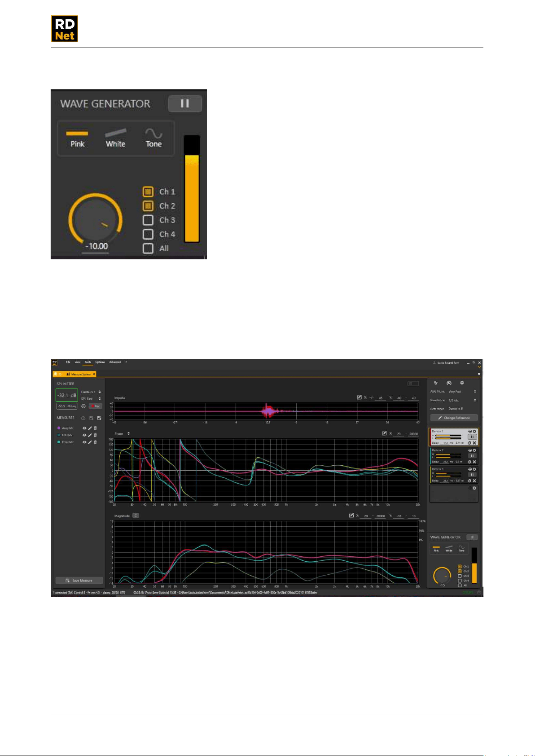Screen dimensions: 535x756
Task: Expand the yellow chevron under window controls
Action: click(479, 367)
